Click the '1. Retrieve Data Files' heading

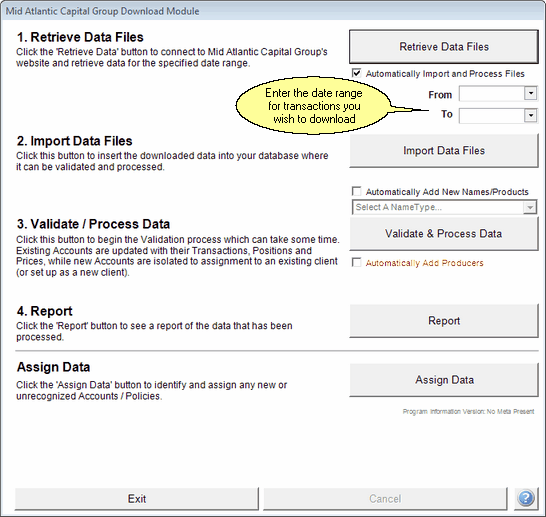(x=80, y=37)
